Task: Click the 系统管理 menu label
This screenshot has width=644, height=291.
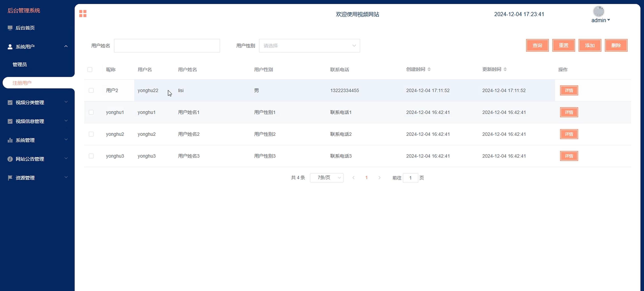Action: 25,140
